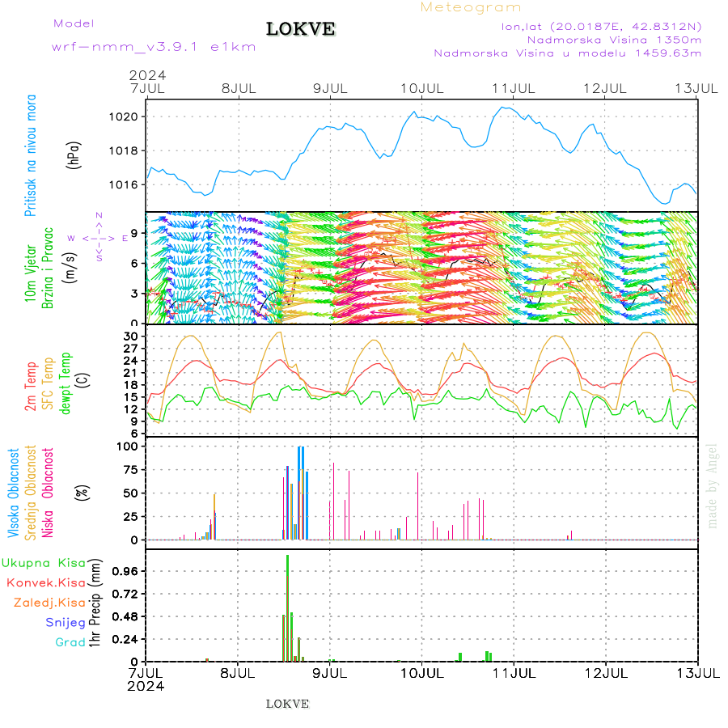Click the green "dewpt Temp" legend label
Image resolution: width=728 pixels, height=728 pixels.
[65, 383]
